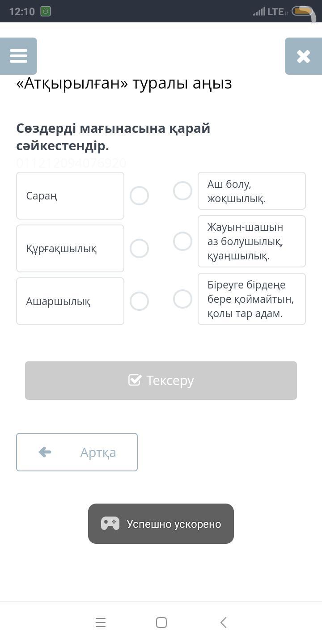Select radio circle next to Ашаршылық

point(139,301)
